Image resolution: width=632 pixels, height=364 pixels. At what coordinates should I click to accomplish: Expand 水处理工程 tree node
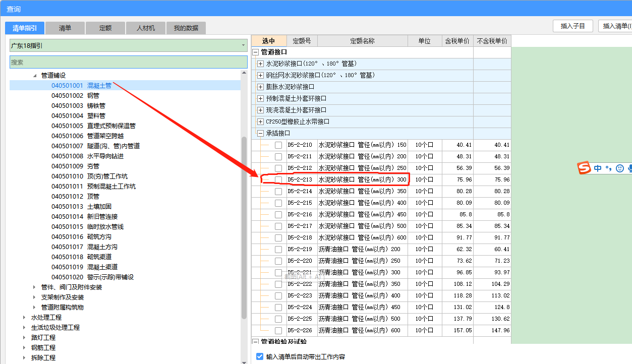tap(25, 318)
